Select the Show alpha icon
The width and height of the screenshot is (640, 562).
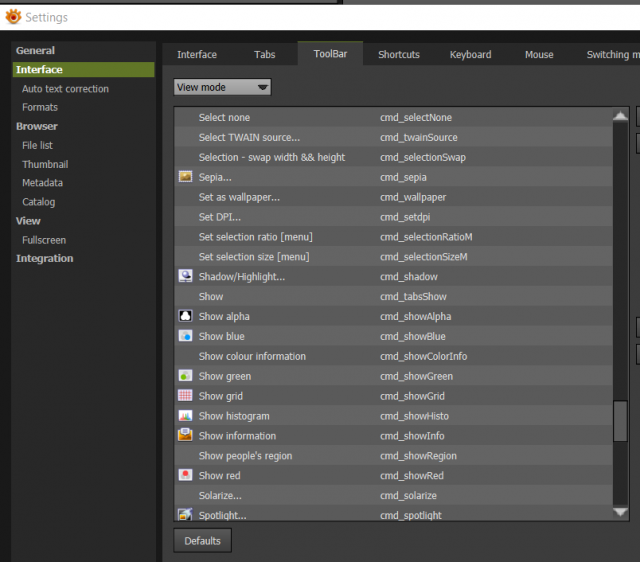[x=185, y=316]
